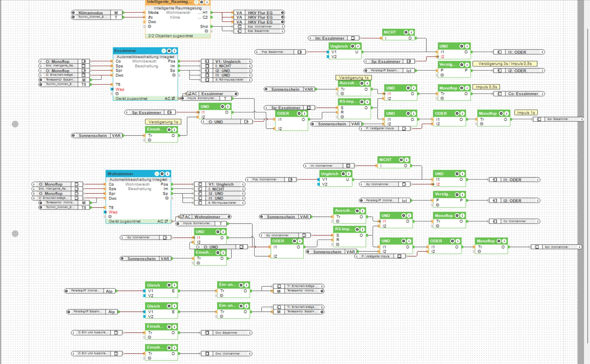This screenshot has height=364, width=590.
Task: Select the yellow 'Impuls 0,5s' note label
Action: pos(486,87)
